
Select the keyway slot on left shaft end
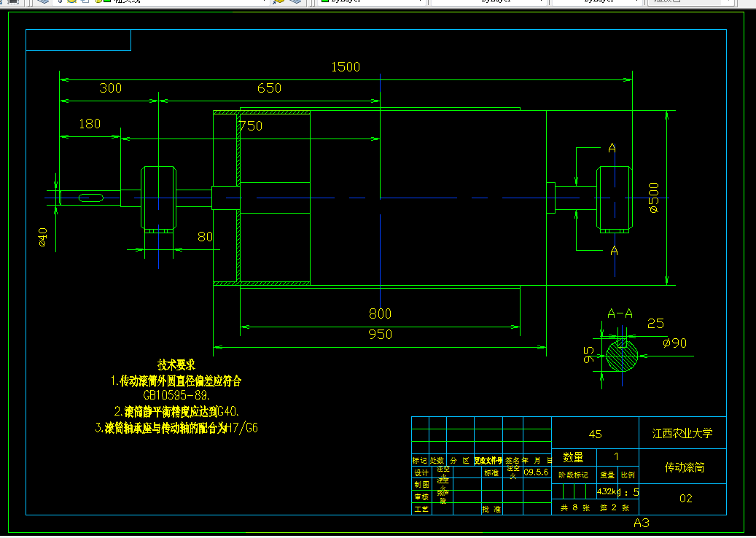[90, 198]
